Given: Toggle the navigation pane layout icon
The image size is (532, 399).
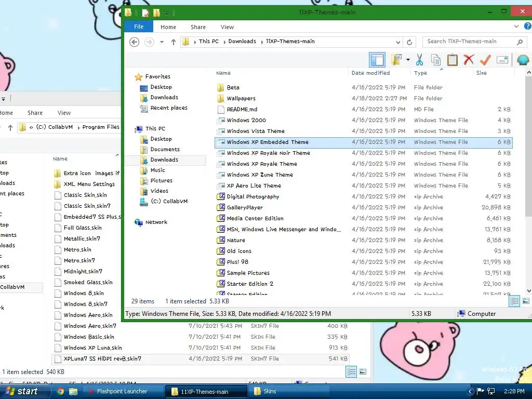Looking at the screenshot, I should point(377,60).
